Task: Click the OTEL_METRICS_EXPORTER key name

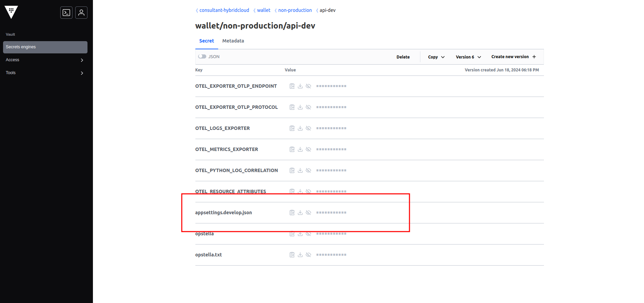Action: [227, 149]
